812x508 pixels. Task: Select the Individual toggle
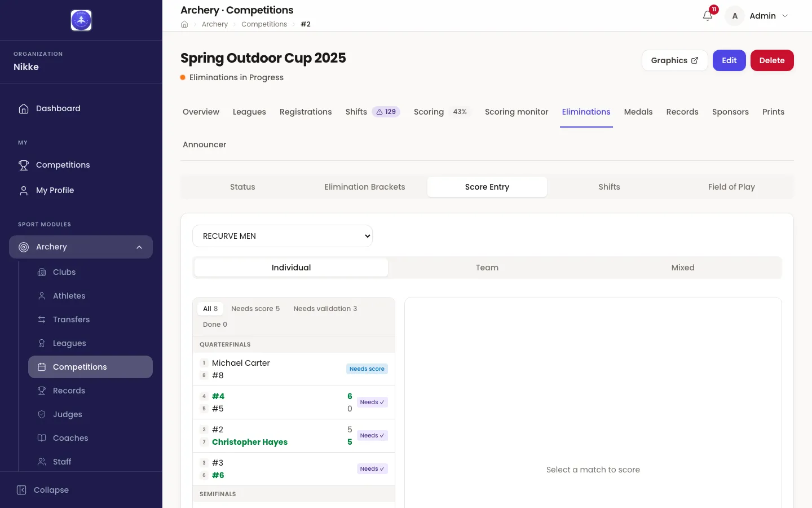click(x=291, y=268)
